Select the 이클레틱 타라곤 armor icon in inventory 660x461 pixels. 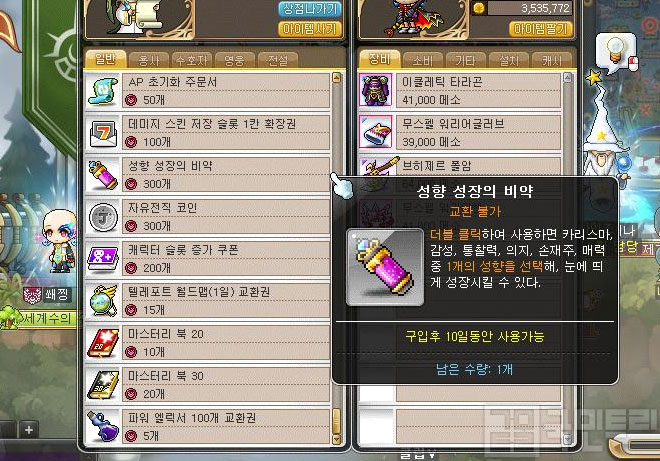tap(375, 90)
